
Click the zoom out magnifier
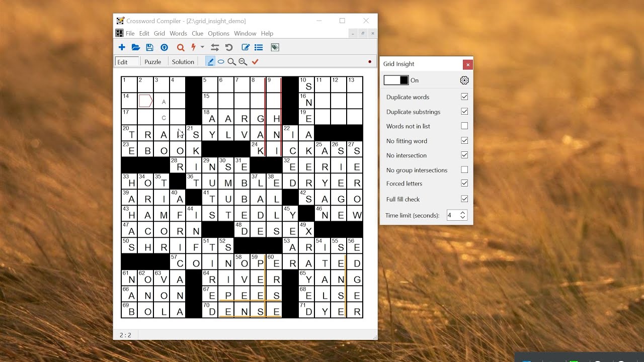(x=243, y=61)
